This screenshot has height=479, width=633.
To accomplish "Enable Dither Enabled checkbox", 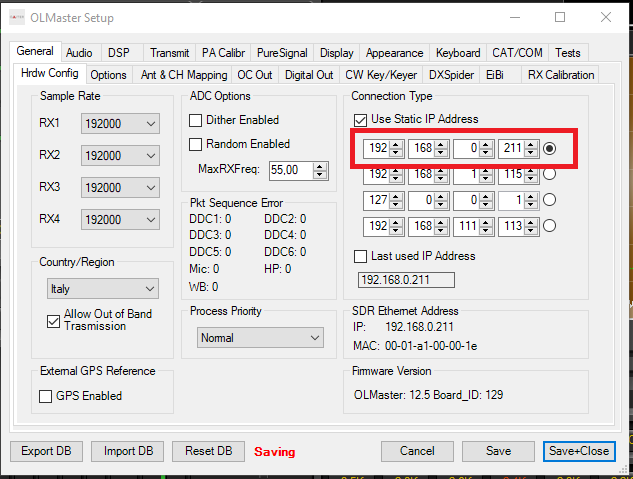I will coord(195,120).
